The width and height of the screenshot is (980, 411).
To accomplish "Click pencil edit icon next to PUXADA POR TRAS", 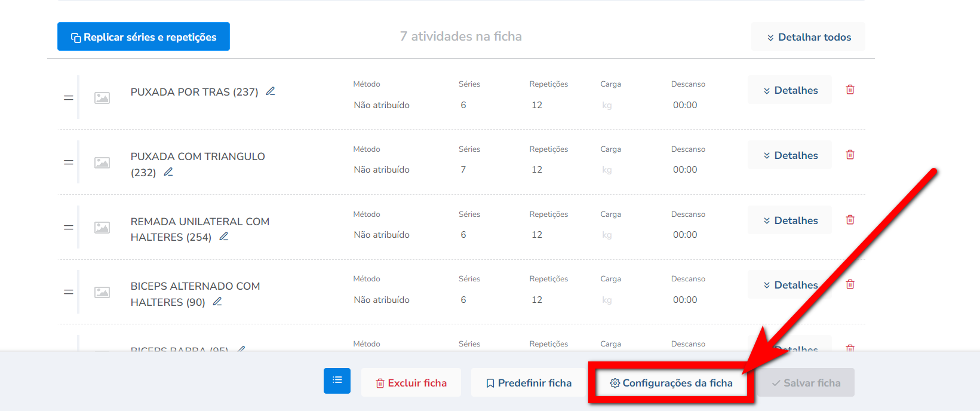I will click(x=271, y=91).
